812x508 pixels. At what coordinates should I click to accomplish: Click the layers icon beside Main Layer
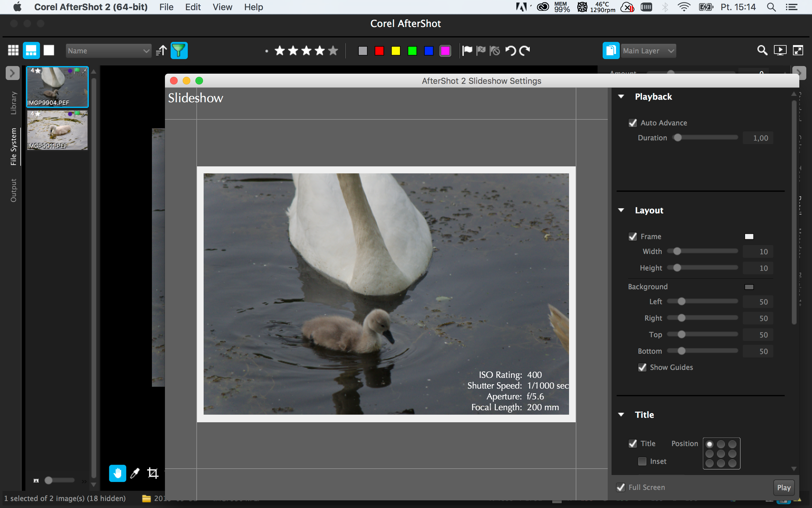click(x=611, y=50)
